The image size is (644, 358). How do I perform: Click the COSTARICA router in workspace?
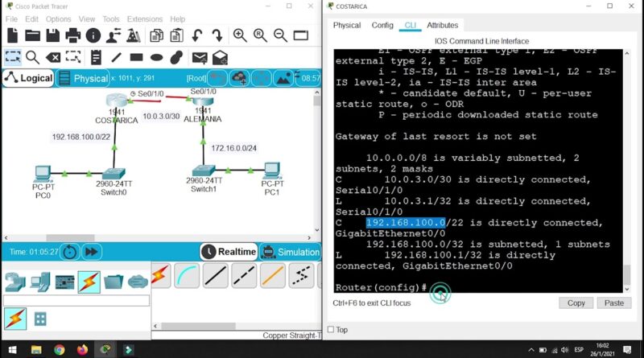coord(117,101)
